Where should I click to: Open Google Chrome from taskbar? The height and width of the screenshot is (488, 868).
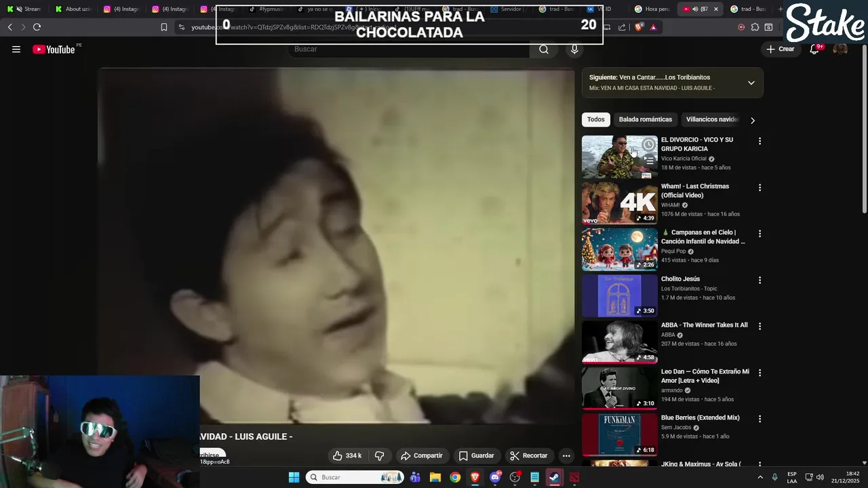coord(455,477)
